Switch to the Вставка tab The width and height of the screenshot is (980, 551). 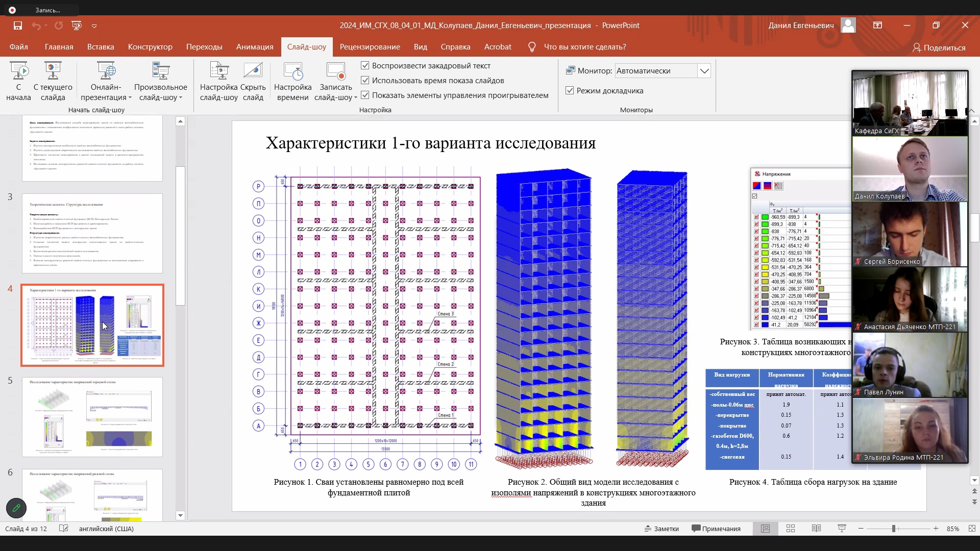pyautogui.click(x=101, y=47)
